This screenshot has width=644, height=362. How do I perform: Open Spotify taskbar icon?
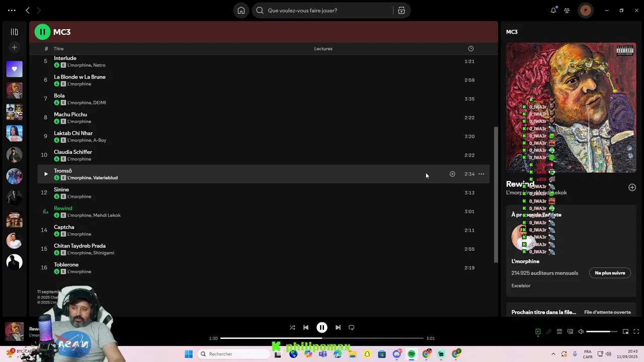412,354
